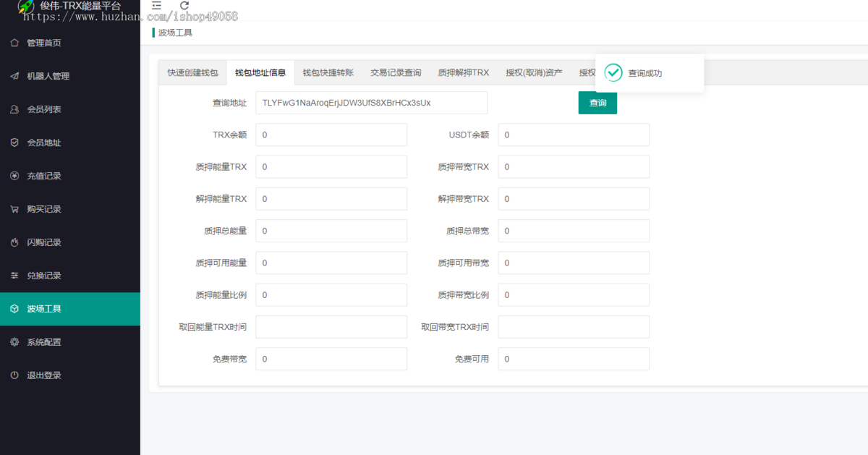This screenshot has height=455, width=868.
Task: Open the 钱包快捷转账 tab
Action: 328,73
